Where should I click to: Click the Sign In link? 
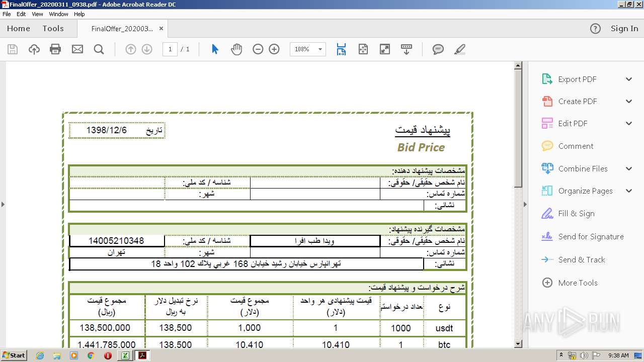tap(624, 29)
